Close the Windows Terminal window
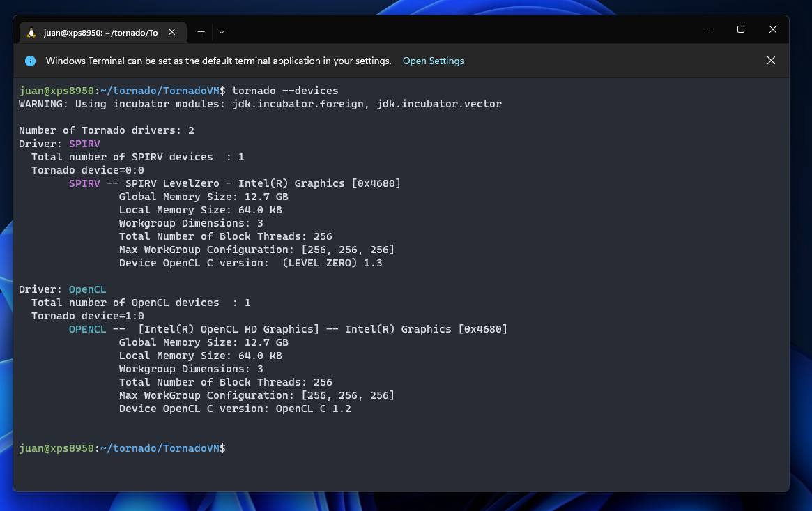 tap(773, 29)
